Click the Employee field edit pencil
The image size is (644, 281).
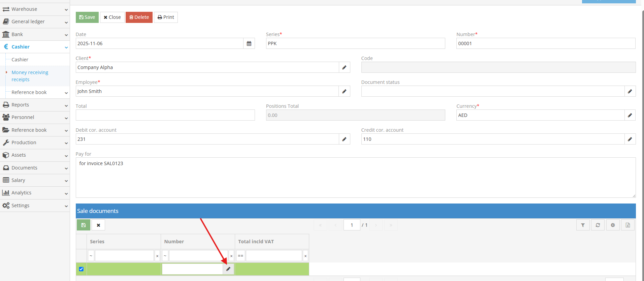[344, 91]
